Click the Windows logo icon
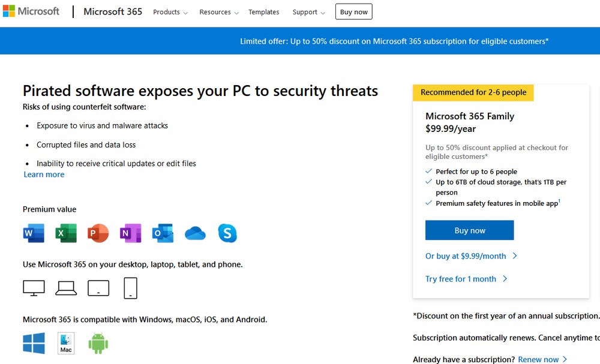 [x=34, y=344]
